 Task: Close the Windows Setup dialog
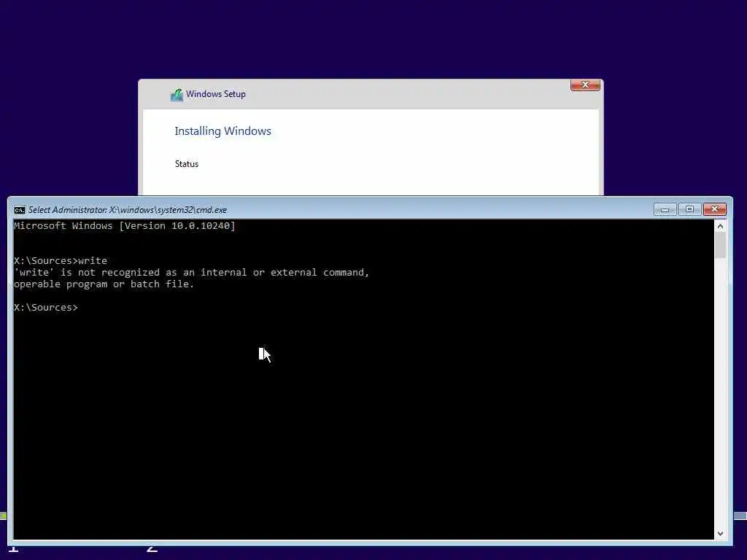pos(586,85)
